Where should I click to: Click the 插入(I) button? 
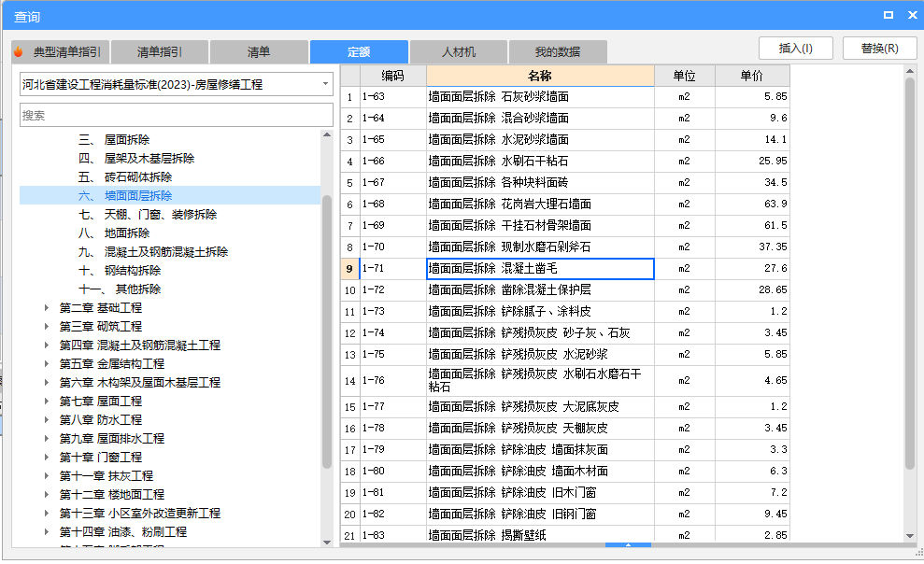pos(795,49)
